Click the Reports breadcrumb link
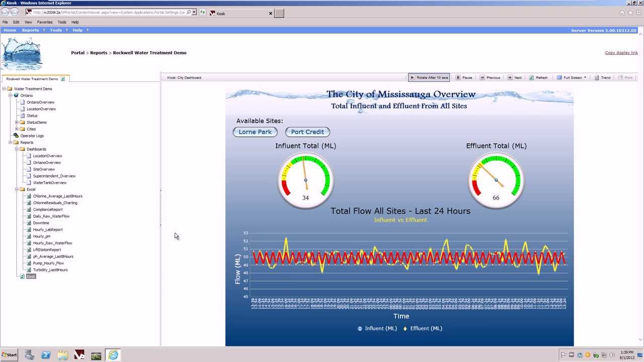Screen dimensions: 644x362 pyautogui.click(x=99, y=53)
